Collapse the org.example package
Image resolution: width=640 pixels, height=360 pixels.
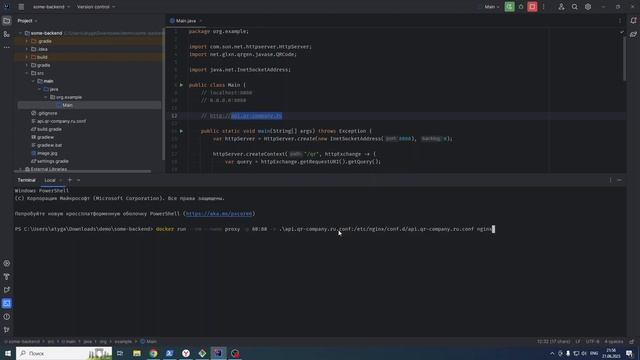(x=46, y=97)
